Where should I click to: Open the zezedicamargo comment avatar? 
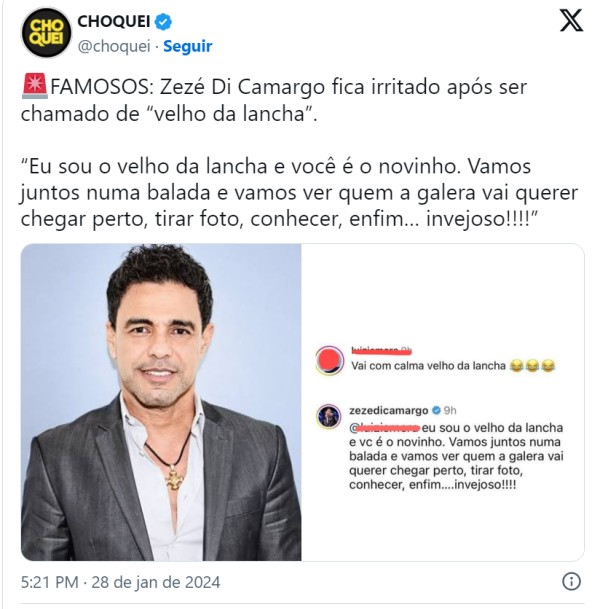pos(329,416)
